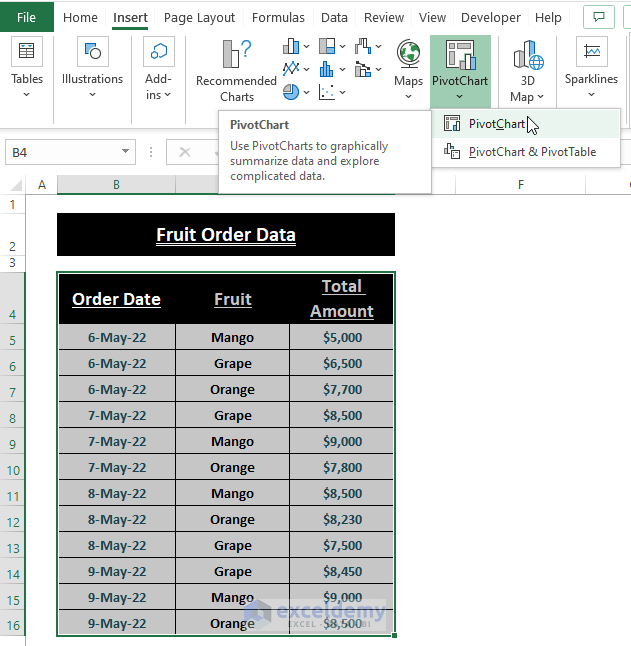Select the 8-May-22 cell in row 11
This screenshot has width=631, height=646.
point(117,493)
